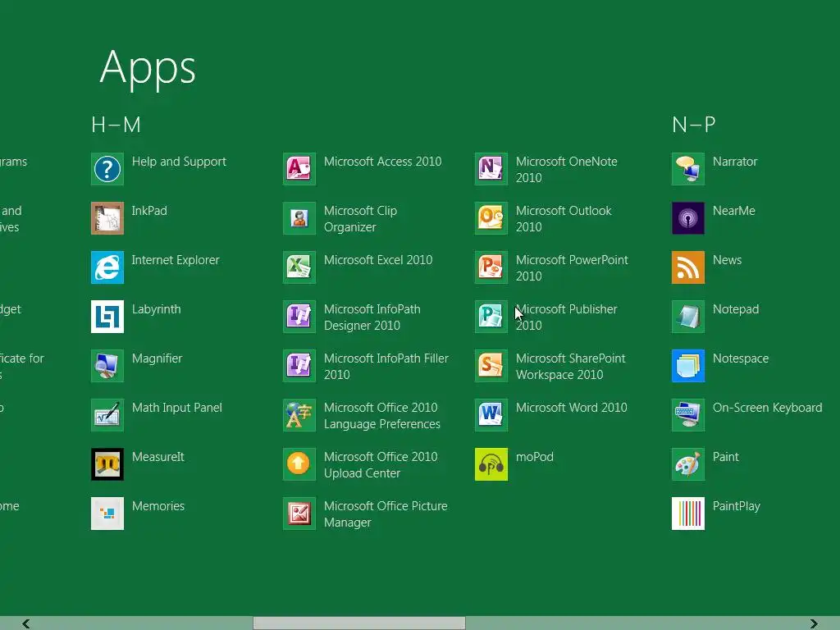840x630 pixels.
Task: Start the Narrator icon
Action: tap(688, 169)
